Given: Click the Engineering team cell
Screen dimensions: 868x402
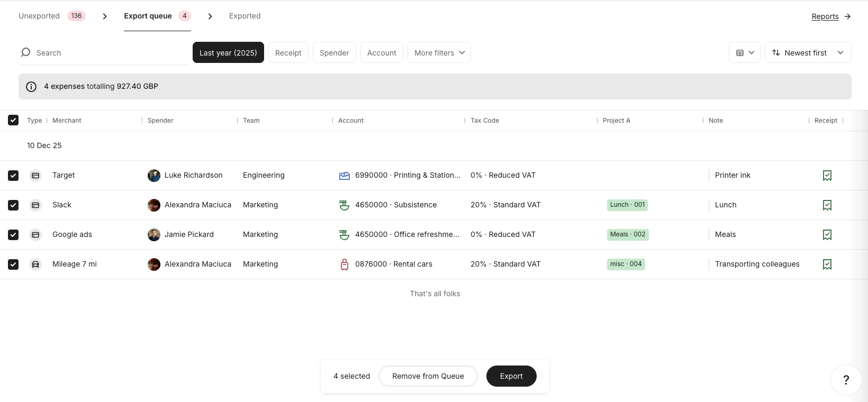Looking at the screenshot, I should tap(264, 175).
